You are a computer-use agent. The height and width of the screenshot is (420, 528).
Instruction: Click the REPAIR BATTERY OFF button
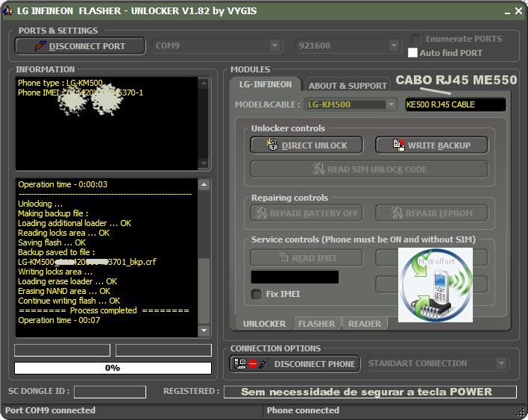[307, 213]
